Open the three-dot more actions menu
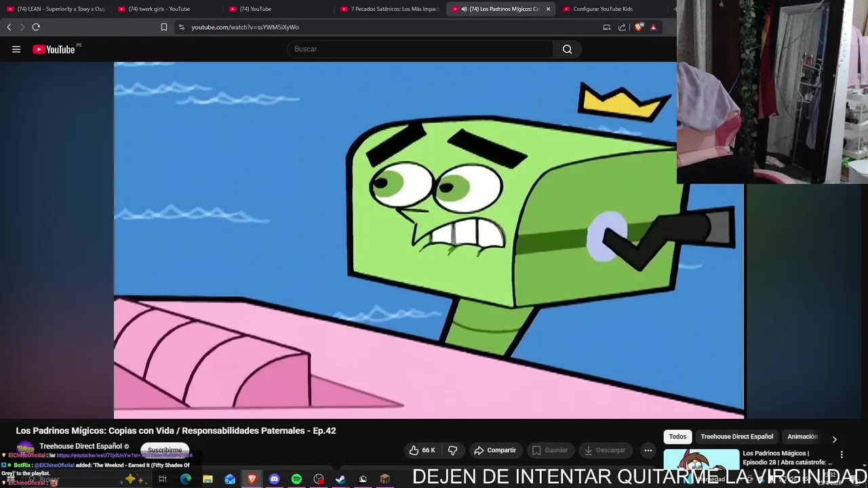868x488 pixels. click(648, 450)
